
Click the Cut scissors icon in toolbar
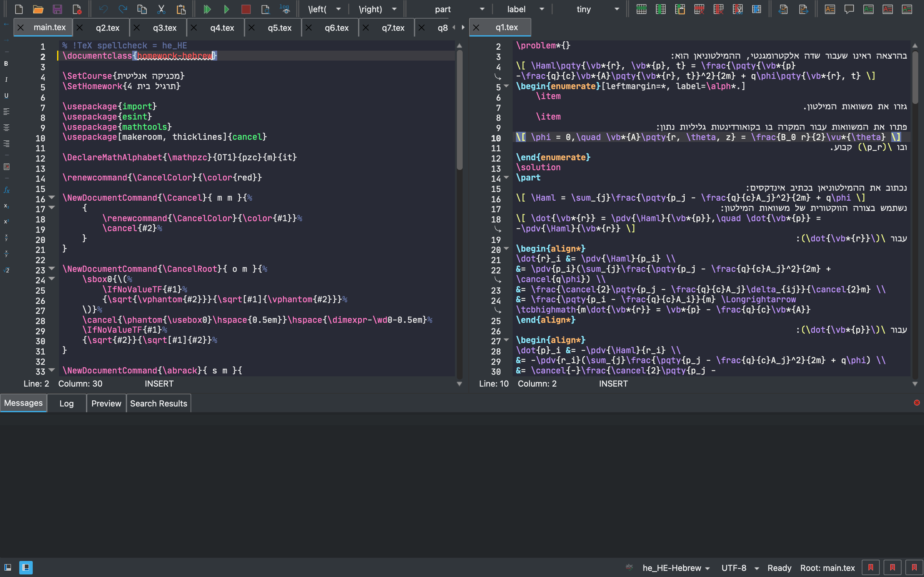161,9
